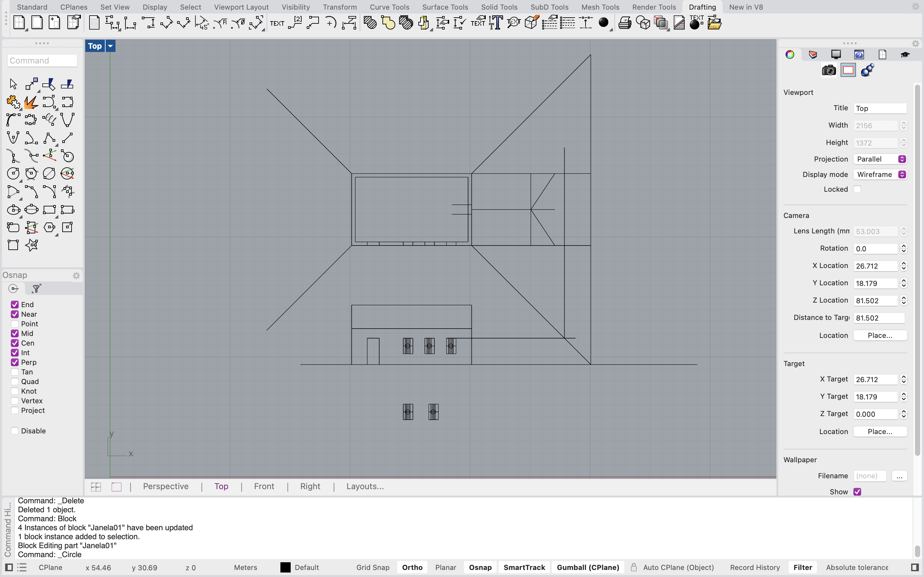The width and height of the screenshot is (924, 577).
Task: Select the Circle tool in the left sidebar
Action: (13, 174)
